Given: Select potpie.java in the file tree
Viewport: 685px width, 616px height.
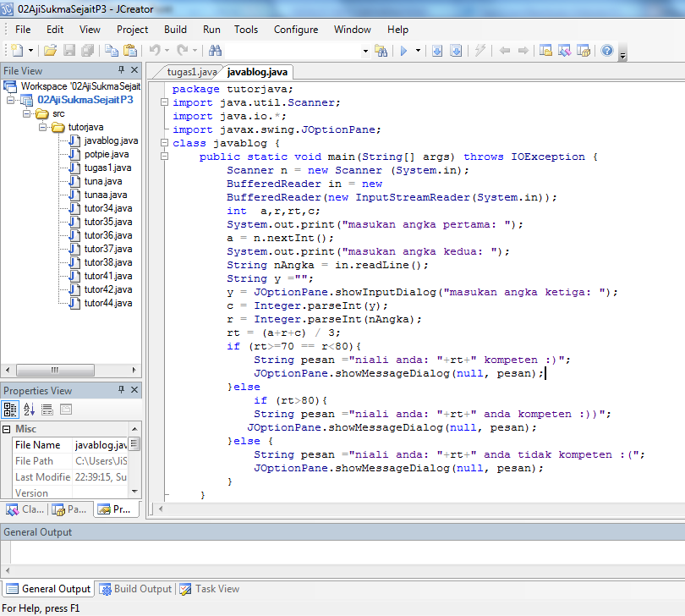Looking at the screenshot, I should pos(107,154).
